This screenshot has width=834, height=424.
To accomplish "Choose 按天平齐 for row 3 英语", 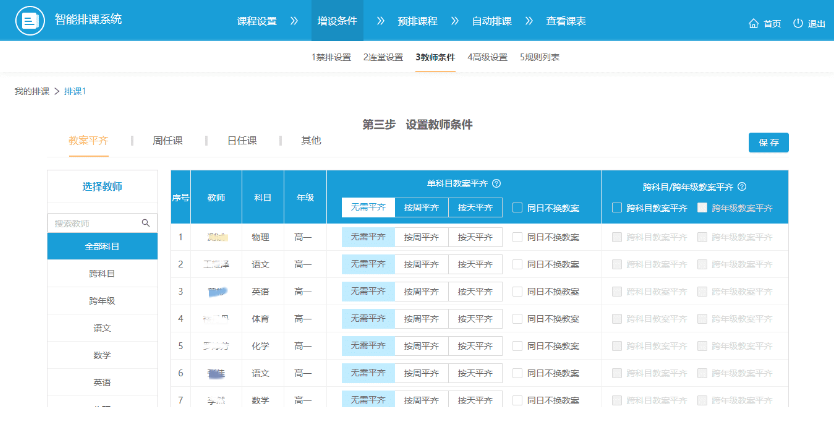I will point(476,292).
